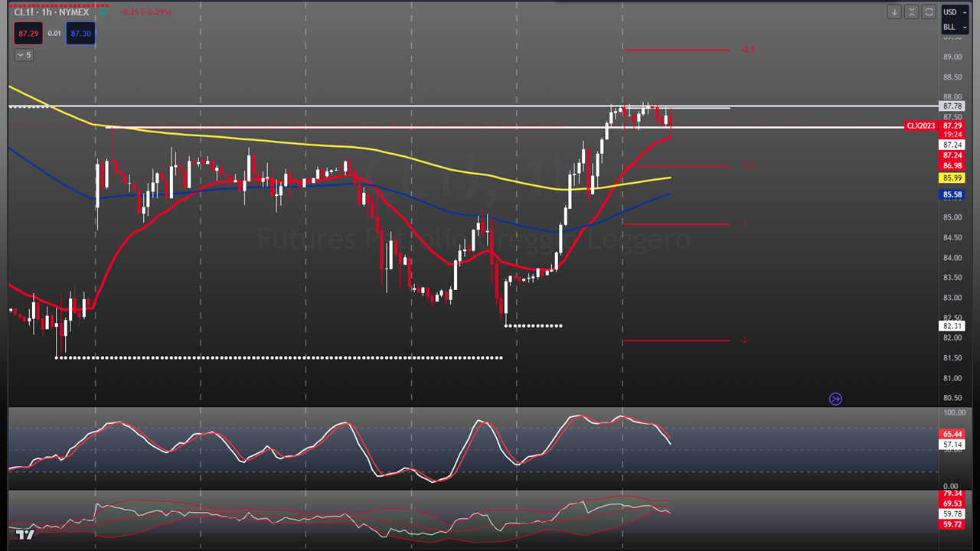Click the collapse pane icon
Image resolution: width=980 pixels, height=551 pixels.
pos(911,11)
